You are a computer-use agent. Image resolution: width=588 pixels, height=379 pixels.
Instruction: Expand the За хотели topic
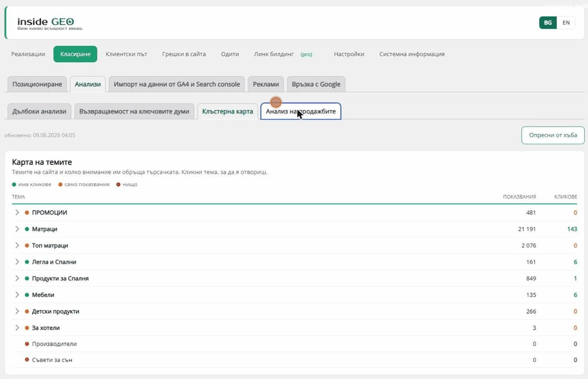[x=17, y=328]
